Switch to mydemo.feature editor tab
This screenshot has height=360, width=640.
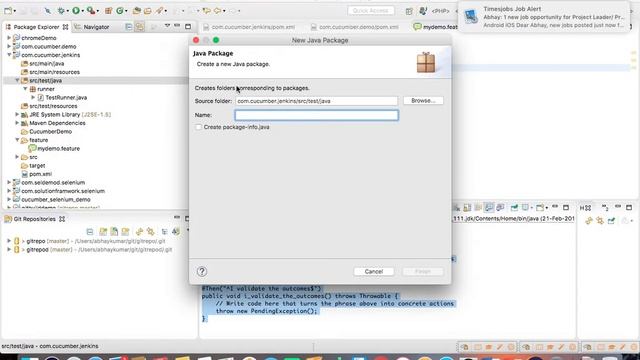(x=436, y=27)
